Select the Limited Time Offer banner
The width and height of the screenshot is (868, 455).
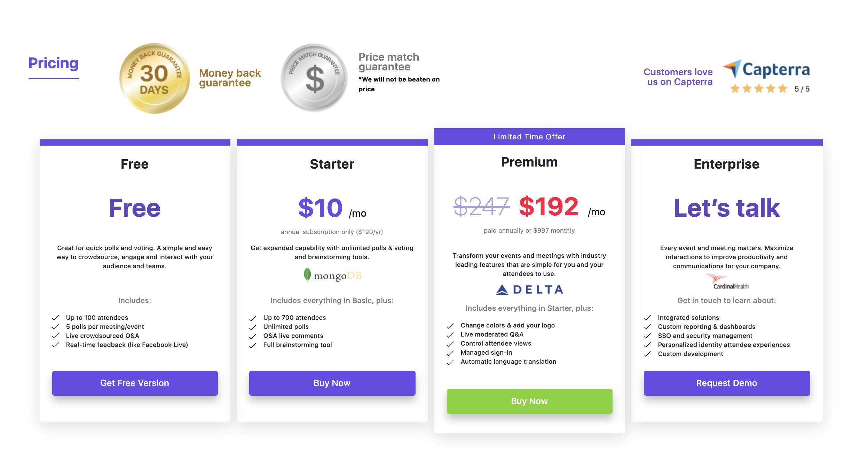pos(529,137)
